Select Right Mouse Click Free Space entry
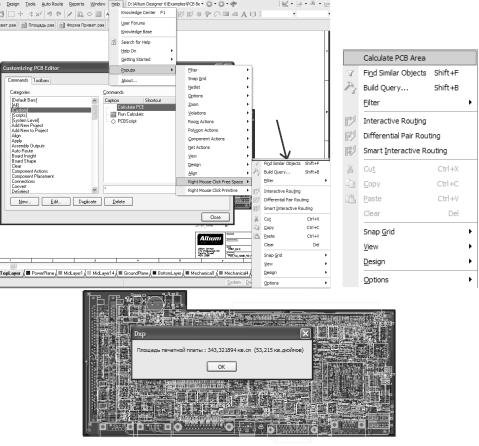This screenshot has width=479, height=446. click(214, 182)
